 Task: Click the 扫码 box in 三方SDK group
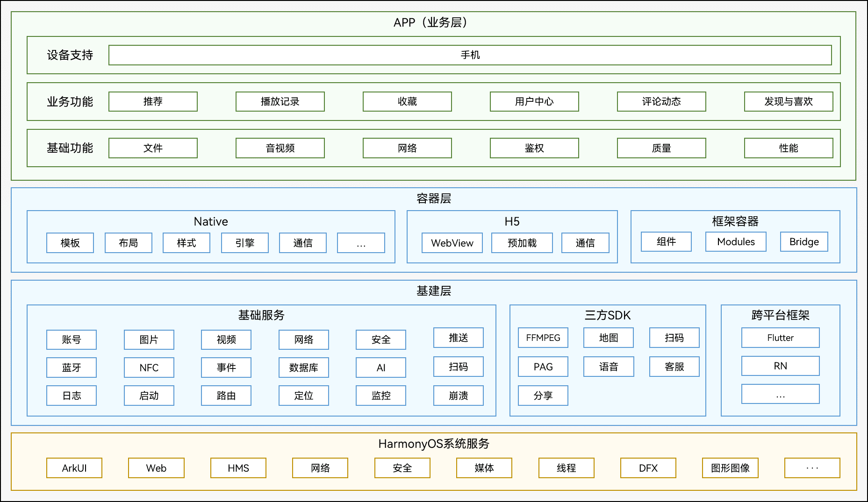click(x=674, y=338)
